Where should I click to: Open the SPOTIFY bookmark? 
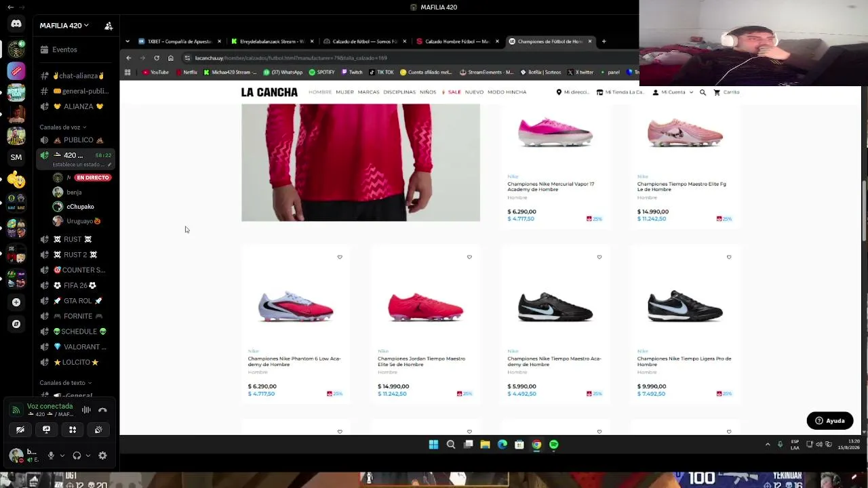(x=322, y=73)
